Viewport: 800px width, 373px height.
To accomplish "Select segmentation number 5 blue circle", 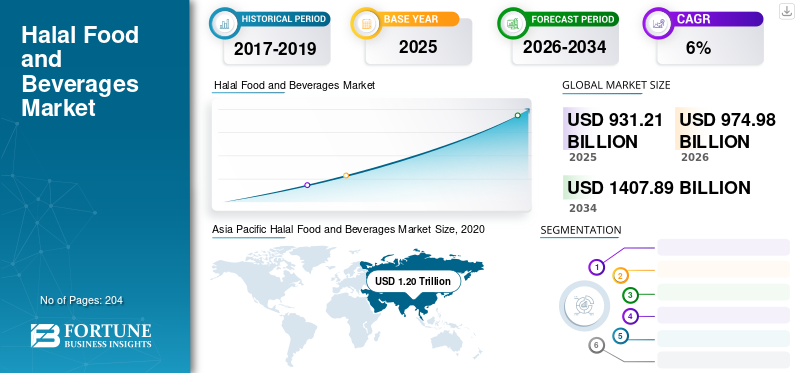I will pos(620,336).
